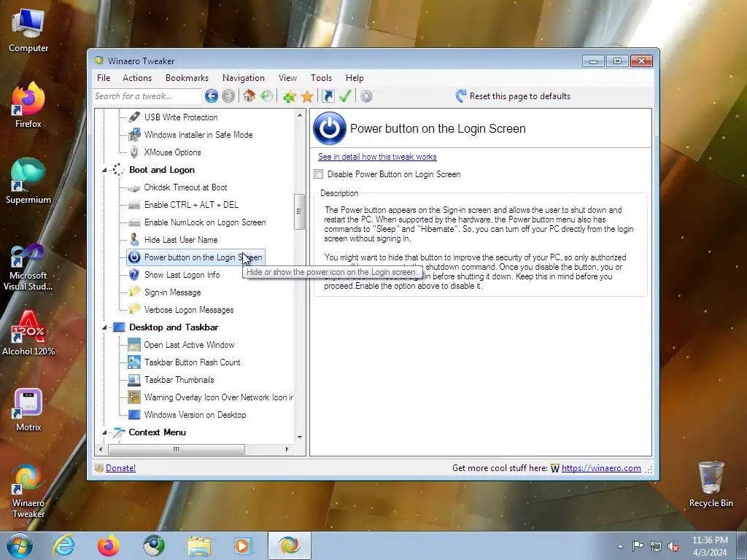Select USB Write Protection in the tree

[181, 117]
